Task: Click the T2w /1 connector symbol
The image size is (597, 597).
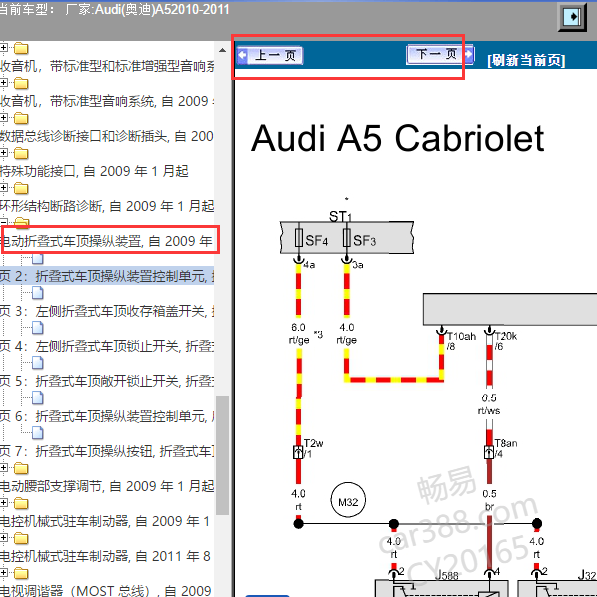Action: tap(298, 452)
